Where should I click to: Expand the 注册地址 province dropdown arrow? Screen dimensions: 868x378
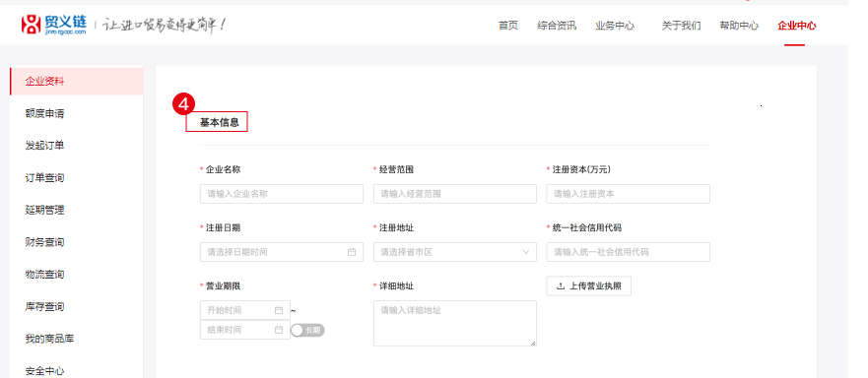[x=526, y=252]
